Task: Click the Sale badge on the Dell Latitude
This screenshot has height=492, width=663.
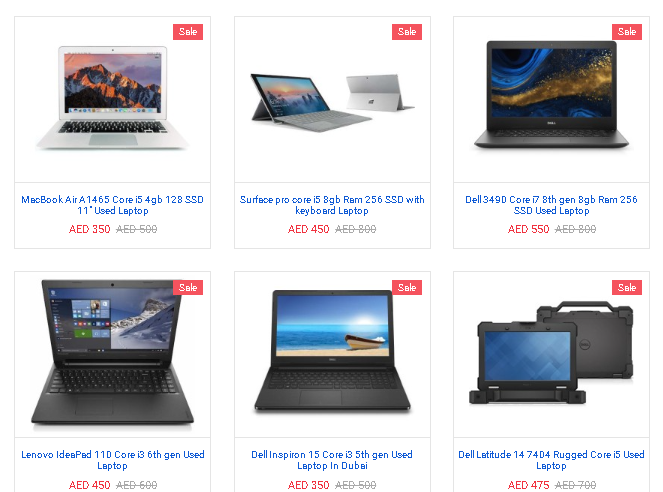Action: coord(627,287)
